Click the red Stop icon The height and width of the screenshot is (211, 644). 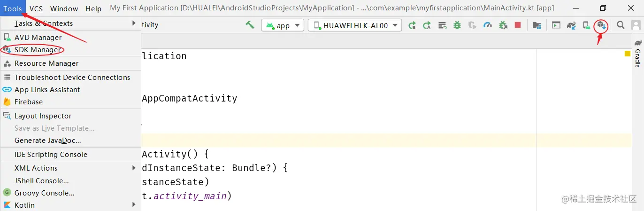(518, 25)
